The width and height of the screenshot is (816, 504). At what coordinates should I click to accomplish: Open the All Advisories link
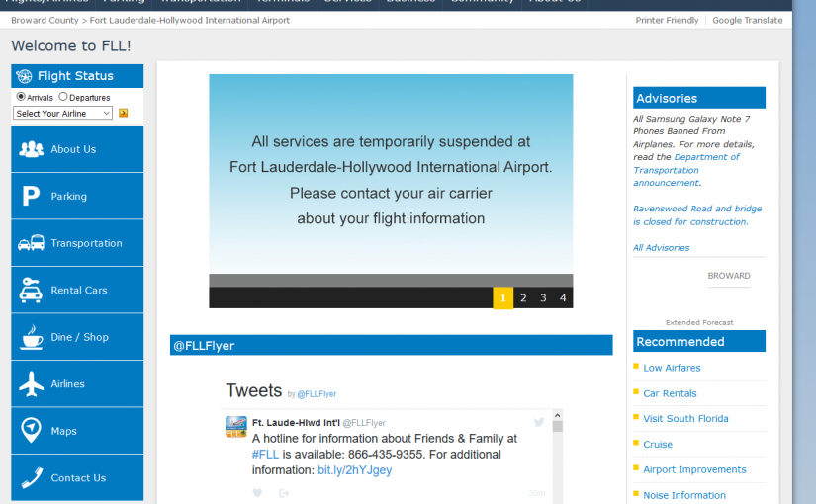(x=661, y=248)
